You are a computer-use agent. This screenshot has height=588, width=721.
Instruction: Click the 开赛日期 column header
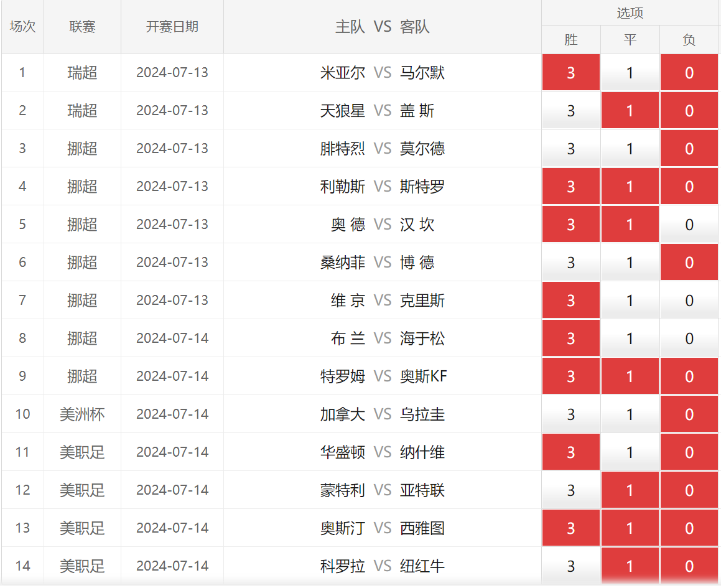pyautogui.click(x=172, y=26)
